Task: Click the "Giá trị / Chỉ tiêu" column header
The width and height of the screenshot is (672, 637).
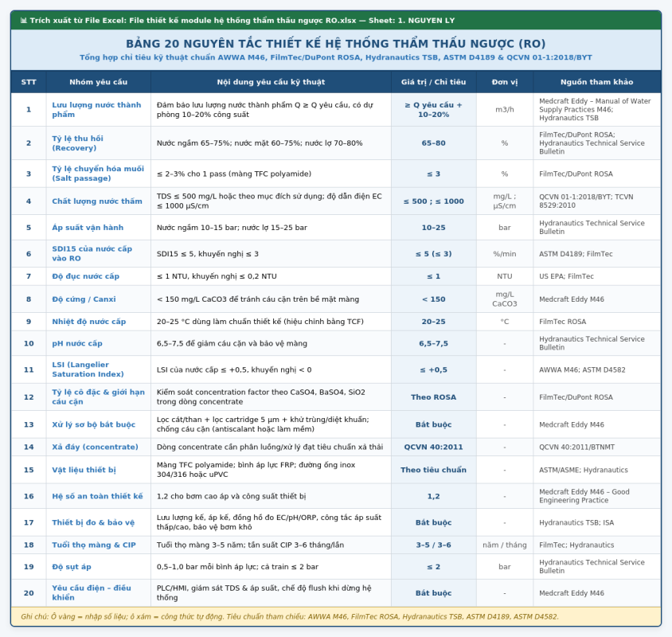Action: 434,82
